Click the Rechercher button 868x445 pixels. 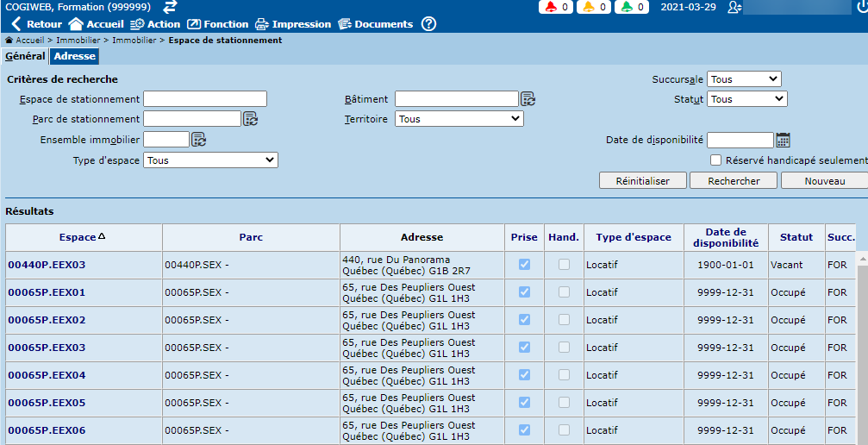pos(734,181)
